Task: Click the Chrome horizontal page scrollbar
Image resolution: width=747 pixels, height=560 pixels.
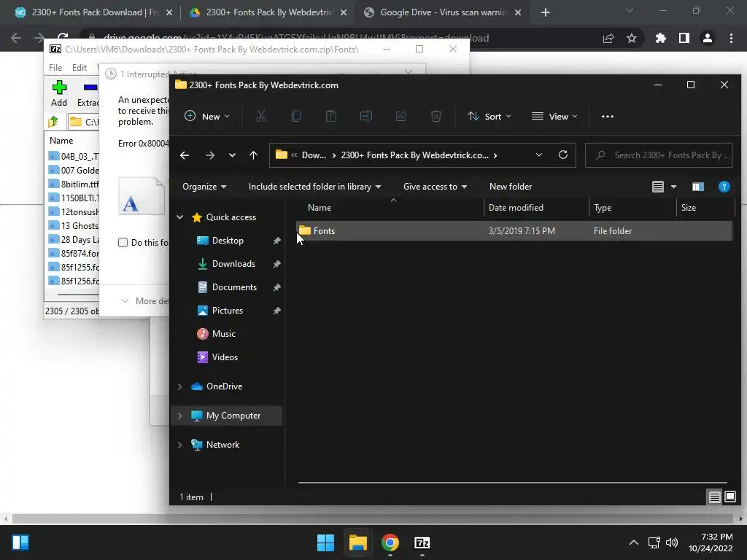Action: point(373,518)
